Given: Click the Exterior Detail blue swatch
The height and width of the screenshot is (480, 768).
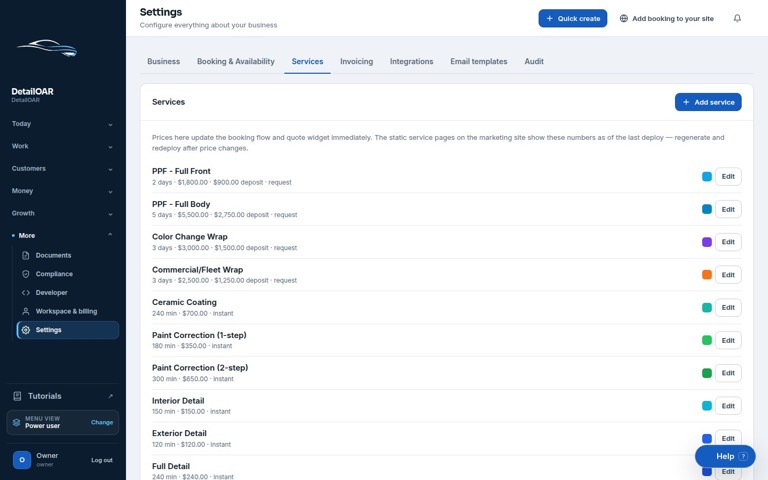Looking at the screenshot, I should [x=707, y=438].
